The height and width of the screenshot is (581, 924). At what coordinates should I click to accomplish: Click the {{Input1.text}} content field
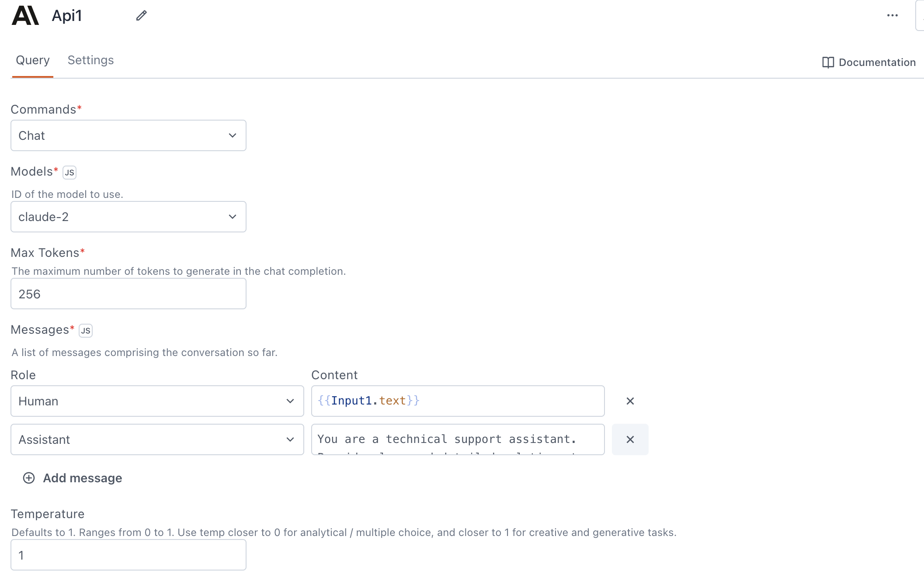coord(457,400)
